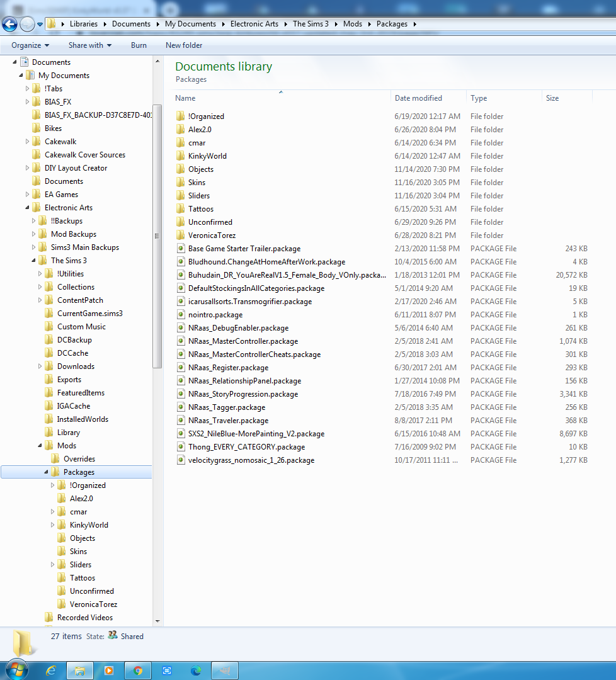Select Mod Backups folder in tree
Image resolution: width=616 pixels, height=680 pixels.
[x=74, y=234]
